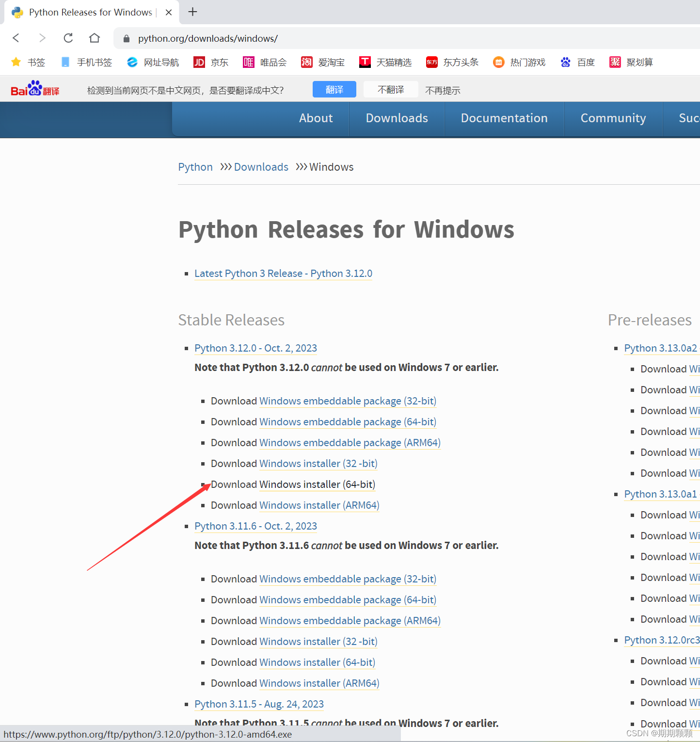
Task: Select the Python Releases for Windows tab
Action: 91,12
